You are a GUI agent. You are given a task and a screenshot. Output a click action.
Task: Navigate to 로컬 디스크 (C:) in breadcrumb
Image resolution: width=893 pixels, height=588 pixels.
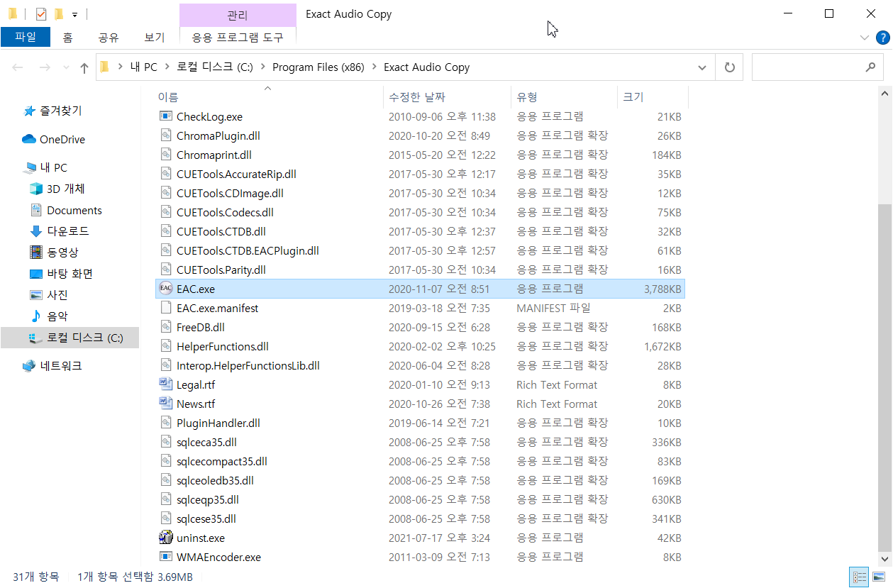215,67
